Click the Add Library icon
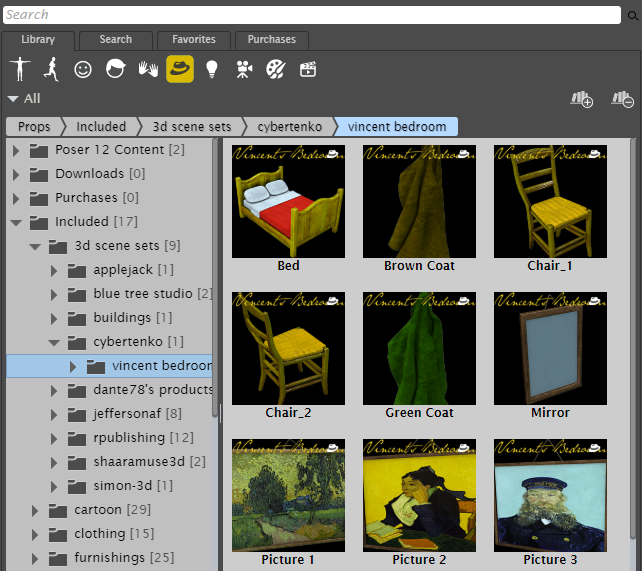Screen dimensions: 642x571 tap(581, 99)
